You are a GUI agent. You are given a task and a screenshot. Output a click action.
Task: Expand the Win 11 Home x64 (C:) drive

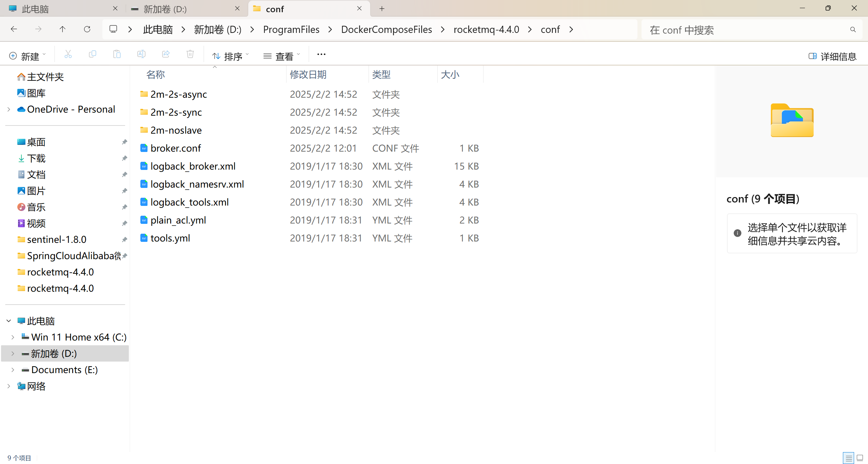(13, 337)
